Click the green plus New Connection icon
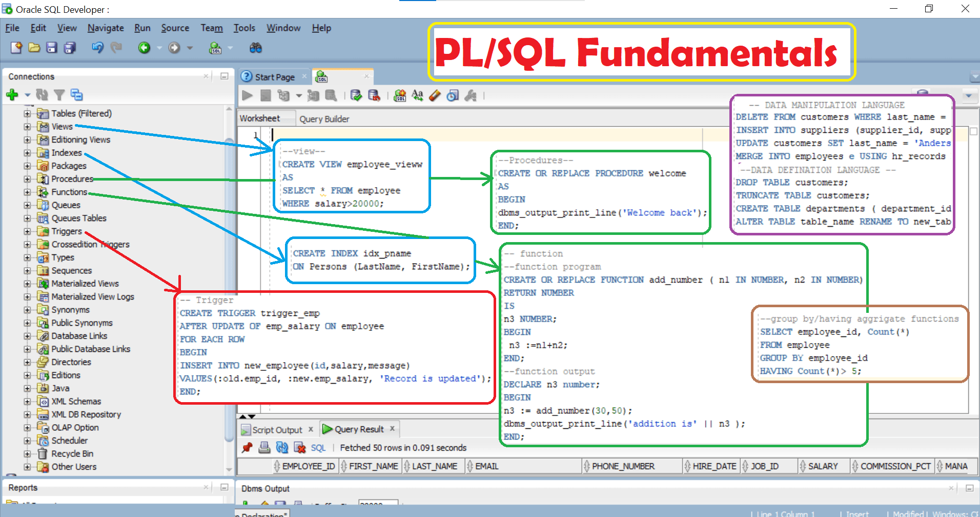 pyautogui.click(x=12, y=94)
